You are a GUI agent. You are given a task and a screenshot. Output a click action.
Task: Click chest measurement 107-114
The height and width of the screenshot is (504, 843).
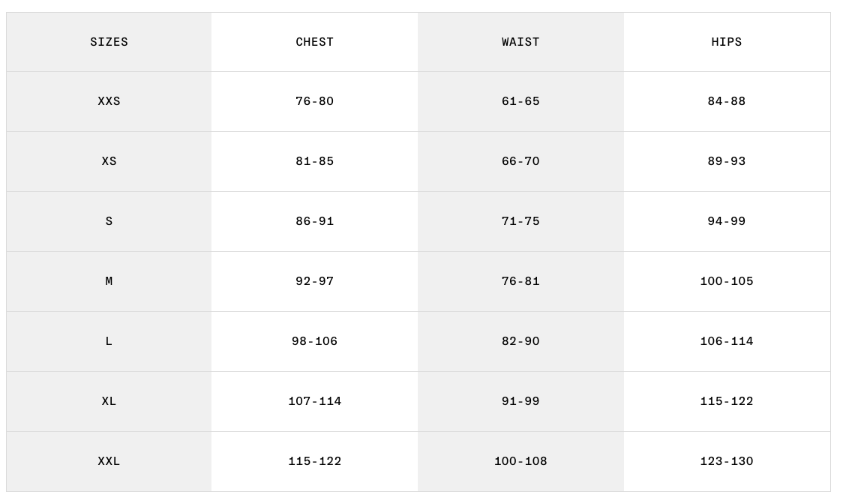pos(314,401)
